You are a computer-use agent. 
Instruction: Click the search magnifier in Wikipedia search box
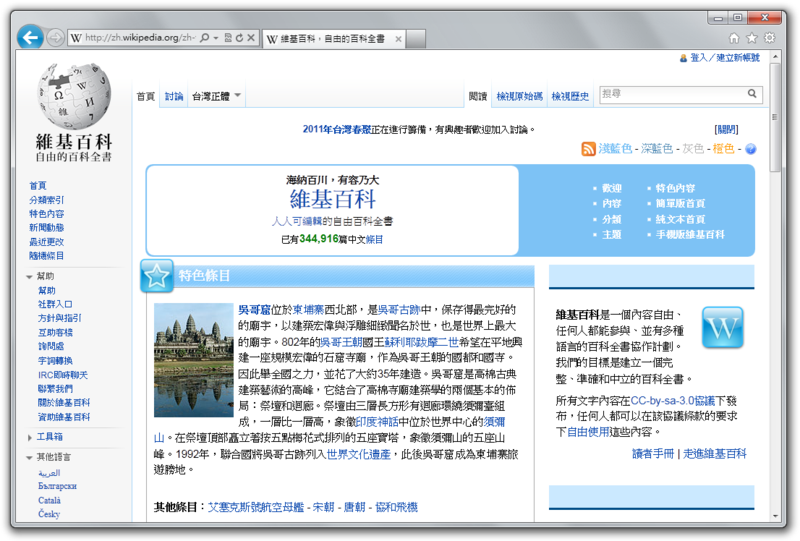point(752,93)
